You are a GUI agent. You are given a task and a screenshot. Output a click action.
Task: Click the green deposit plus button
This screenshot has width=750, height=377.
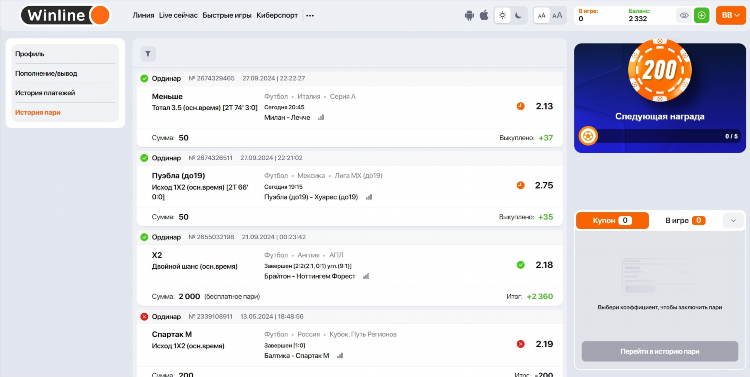click(702, 15)
